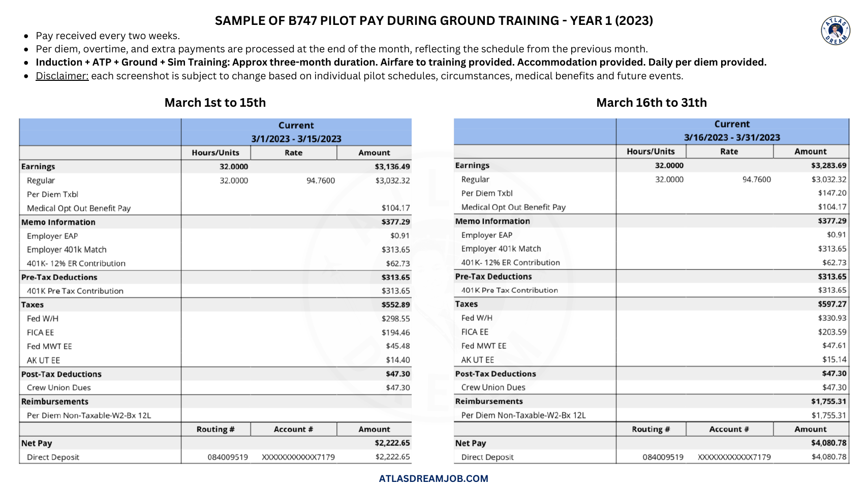Viewport: 868px width, 488px height.
Task: Click Taxes total $552.89
Action: point(395,304)
